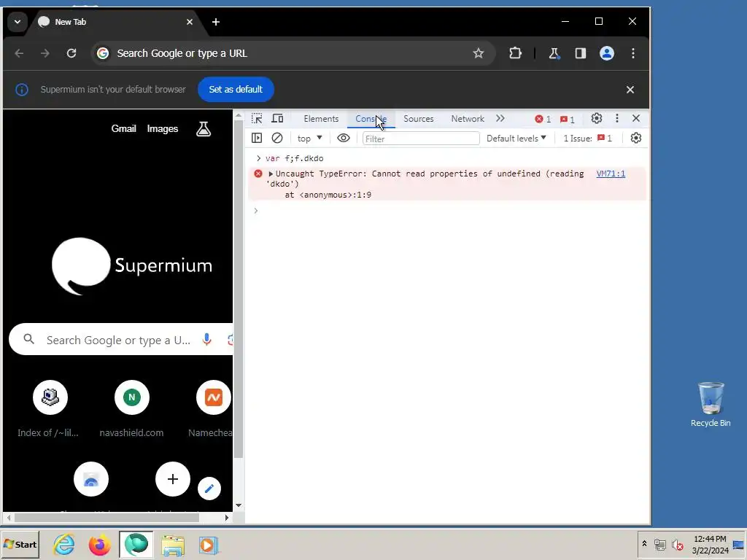Open Windows Media Player from the taskbar
747x560 pixels.
[208, 544]
